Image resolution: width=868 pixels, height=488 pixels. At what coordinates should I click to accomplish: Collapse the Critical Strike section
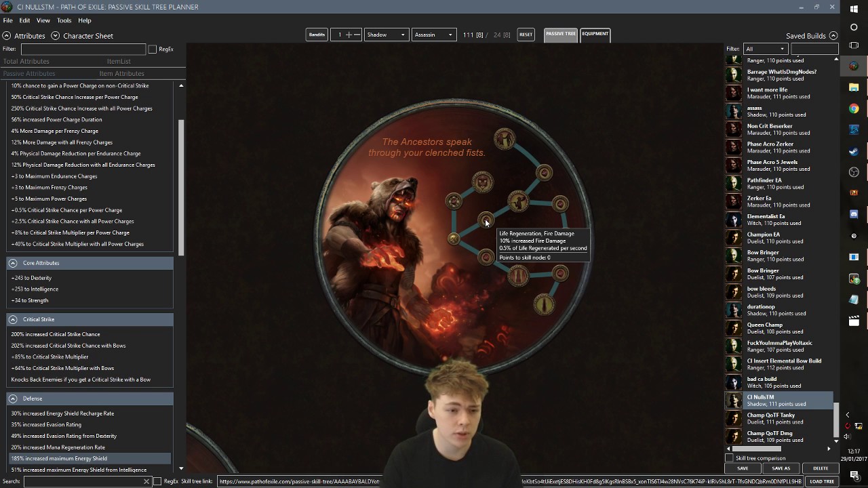pos(12,319)
